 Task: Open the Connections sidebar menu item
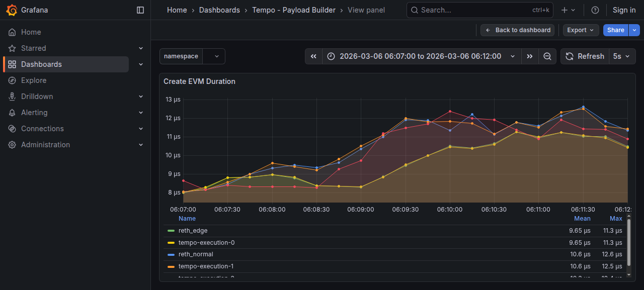click(42, 129)
